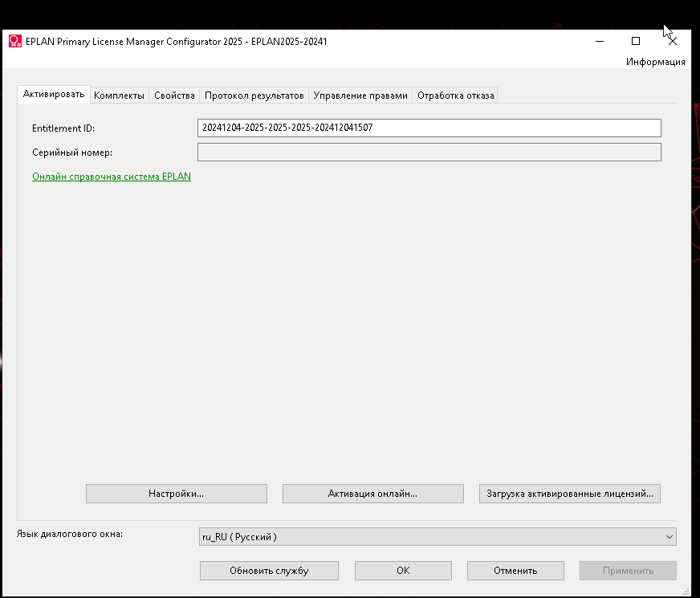Image resolution: width=700 pixels, height=598 pixels.
Task: Click the Применить button
Action: 628,571
